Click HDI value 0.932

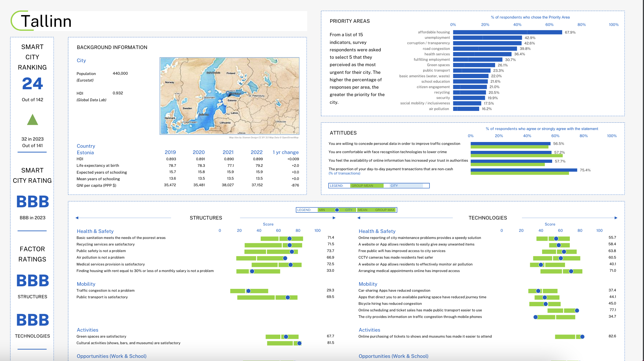coord(118,93)
